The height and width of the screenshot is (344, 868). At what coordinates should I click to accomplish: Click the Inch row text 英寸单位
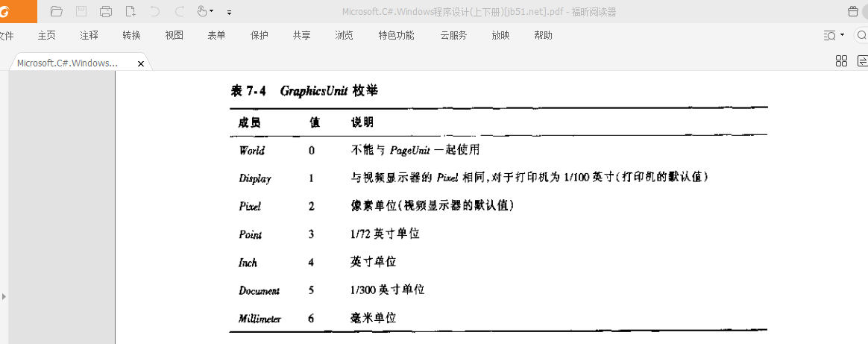pyautogui.click(x=373, y=261)
